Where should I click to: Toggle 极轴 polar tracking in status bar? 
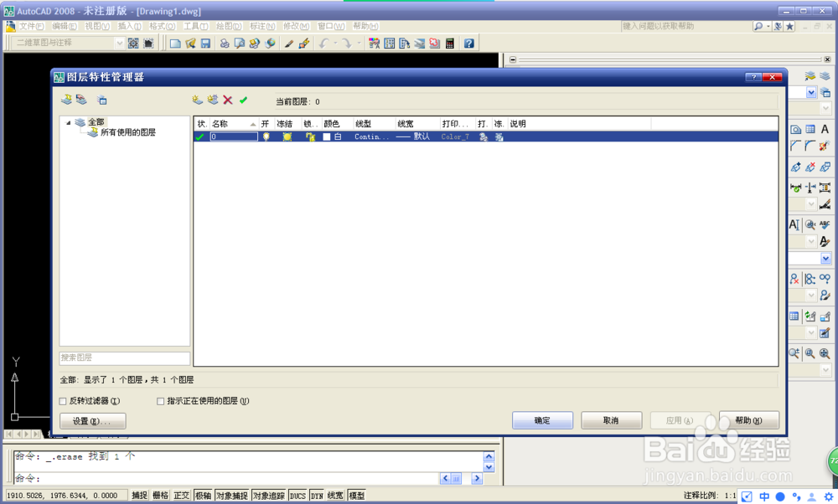[x=203, y=496]
